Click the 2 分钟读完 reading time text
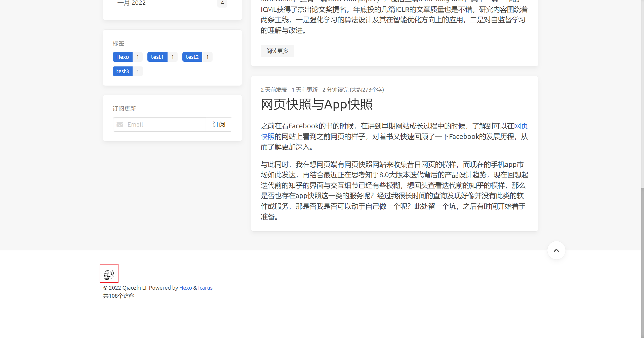644x338 pixels. tap(353, 90)
